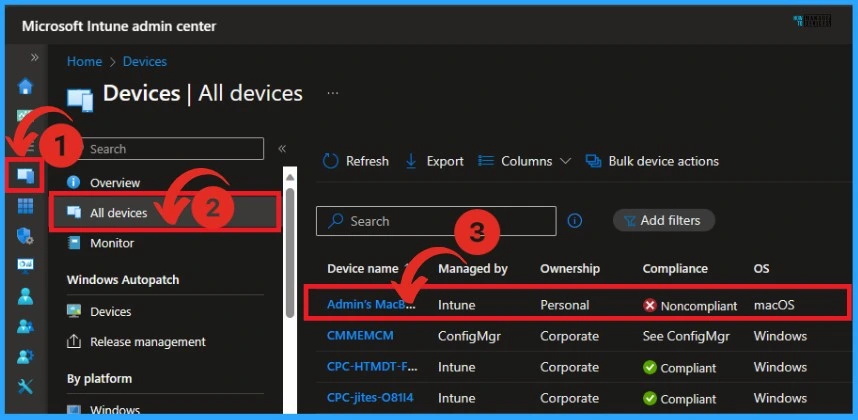Click Intune cell in the Admin's MacBook row
Screen dimensions: 858x420
pos(455,305)
